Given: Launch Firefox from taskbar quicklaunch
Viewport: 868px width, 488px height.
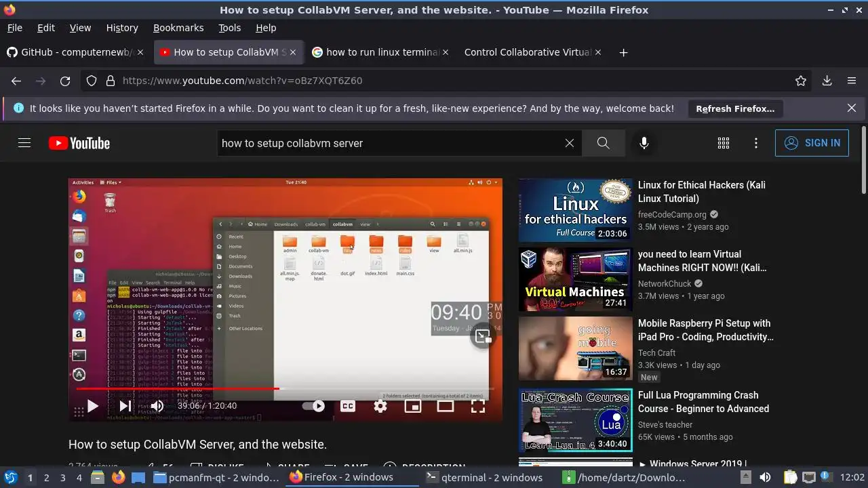Looking at the screenshot, I should coord(118,477).
